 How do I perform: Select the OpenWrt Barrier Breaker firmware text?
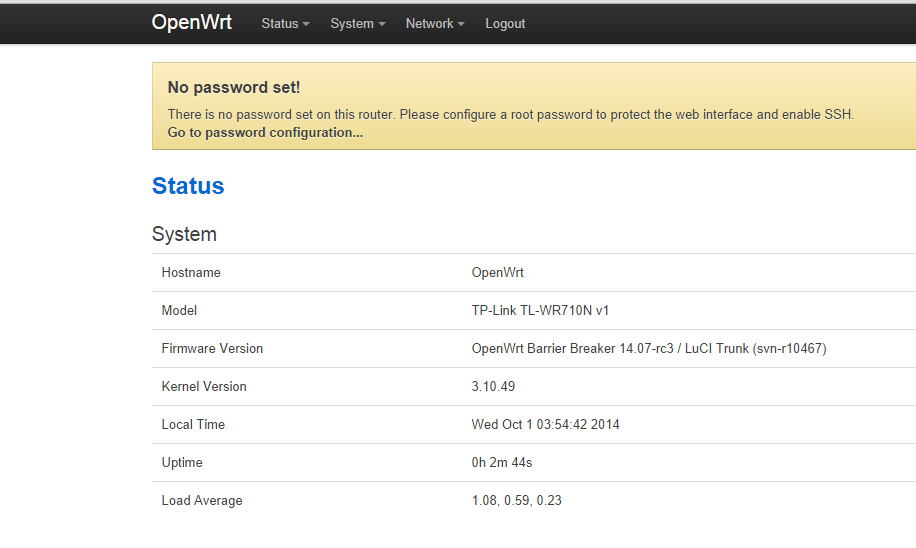click(x=648, y=349)
